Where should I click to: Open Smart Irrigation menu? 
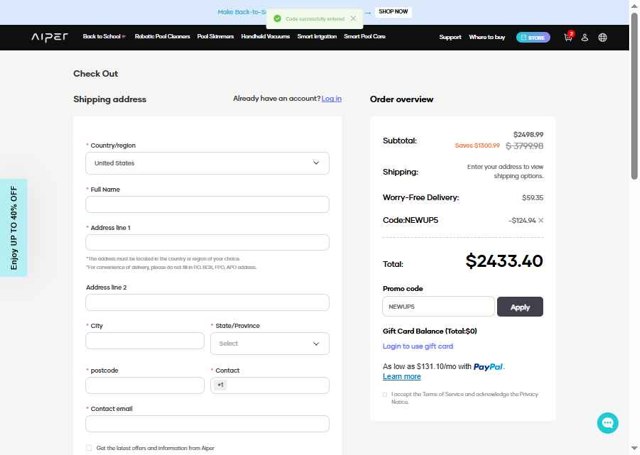[317, 36]
